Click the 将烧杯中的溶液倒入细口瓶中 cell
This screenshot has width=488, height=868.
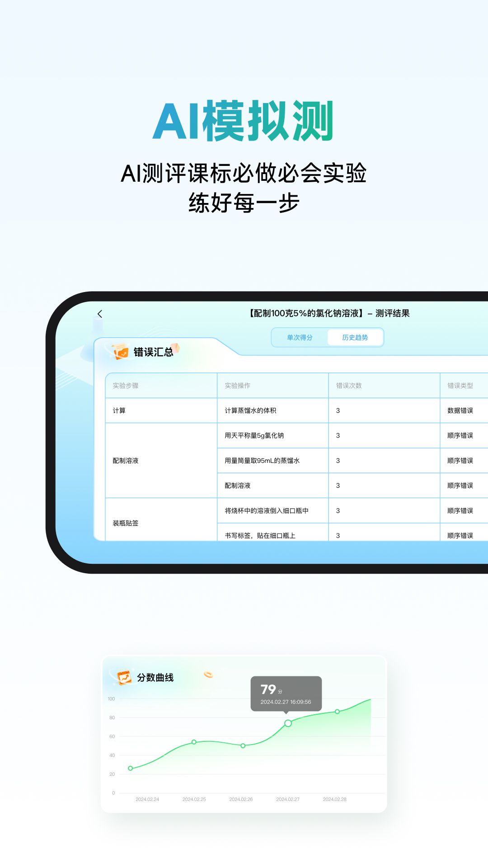[267, 511]
